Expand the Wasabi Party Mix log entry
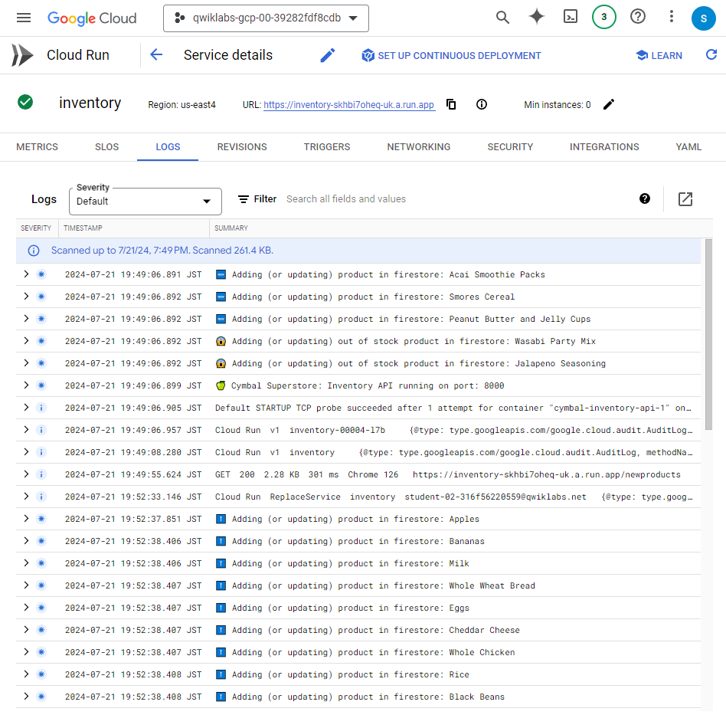726x728 pixels. [x=26, y=341]
